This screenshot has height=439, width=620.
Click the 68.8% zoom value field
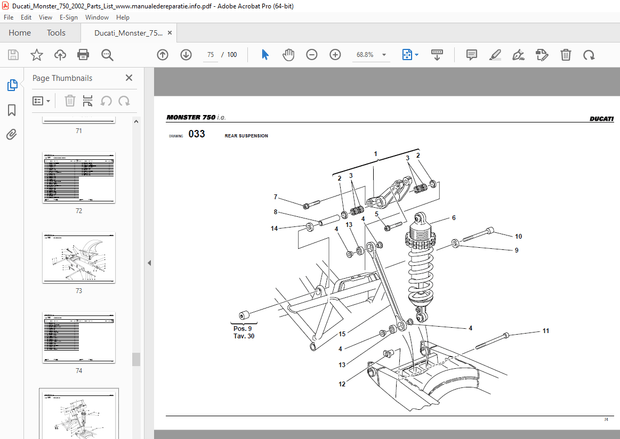(365, 55)
